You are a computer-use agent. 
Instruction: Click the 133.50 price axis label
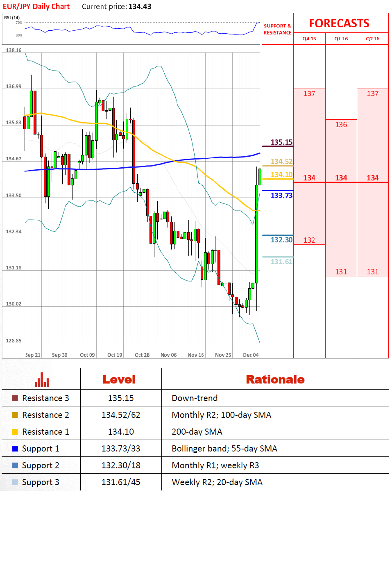pyautogui.click(x=14, y=196)
